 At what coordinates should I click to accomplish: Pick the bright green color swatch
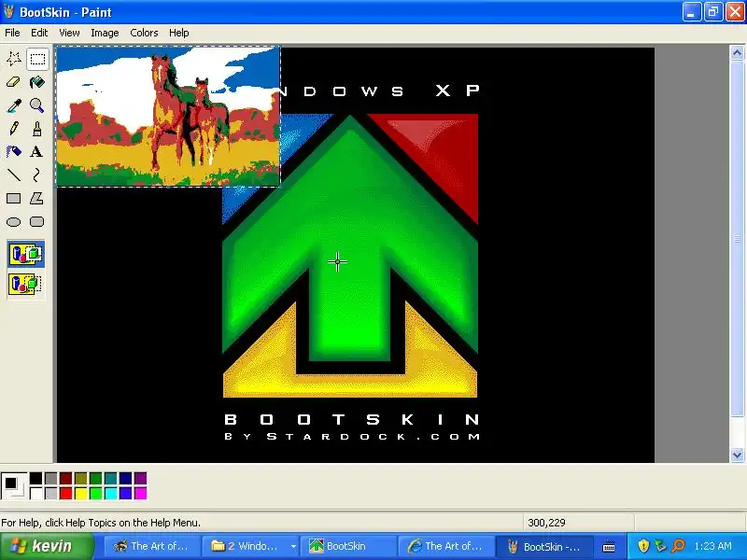click(x=96, y=493)
